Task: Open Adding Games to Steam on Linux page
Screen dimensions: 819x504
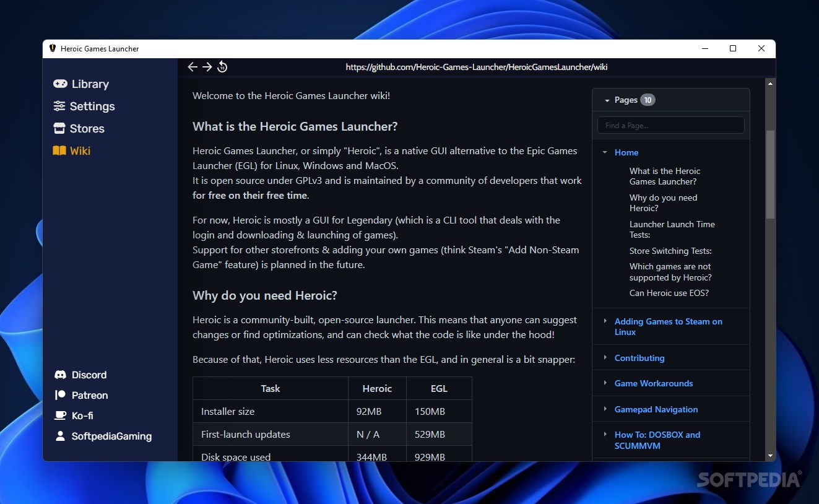Action: point(669,327)
